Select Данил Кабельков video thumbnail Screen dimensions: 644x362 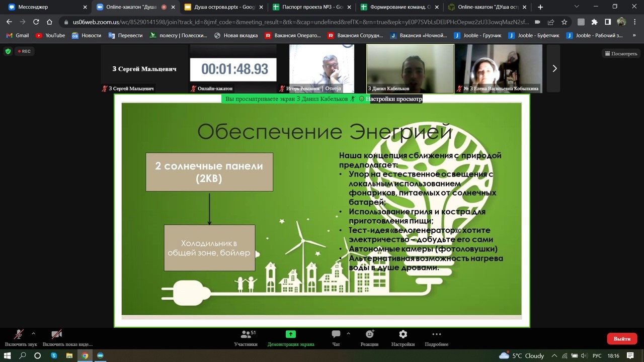[410, 68]
